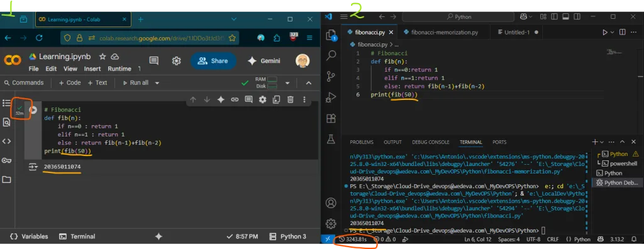This screenshot has height=249, width=644.
Task: Open RAM and Disk resource indicator
Action: [x=266, y=82]
